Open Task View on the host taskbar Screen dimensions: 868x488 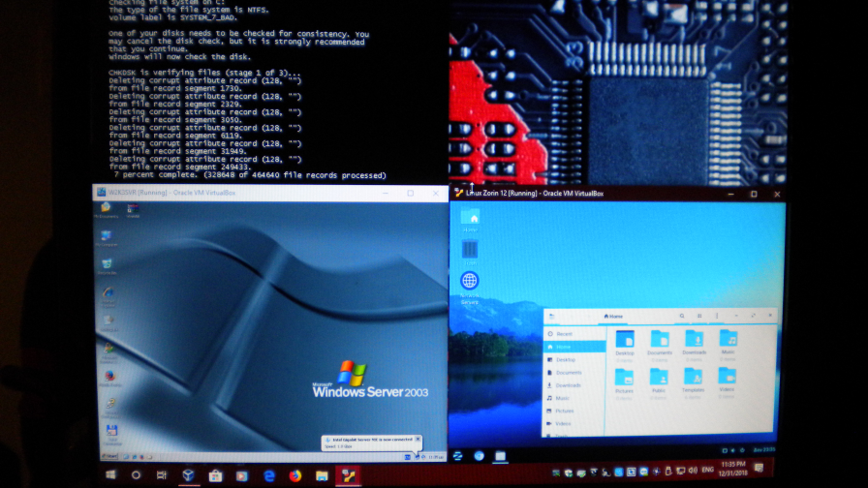[161, 475]
